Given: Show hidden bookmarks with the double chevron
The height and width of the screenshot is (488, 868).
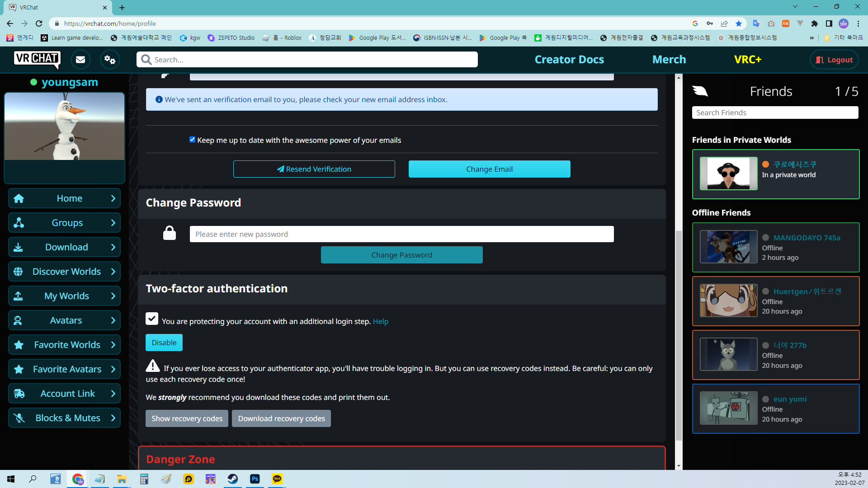Looking at the screenshot, I should [812, 38].
